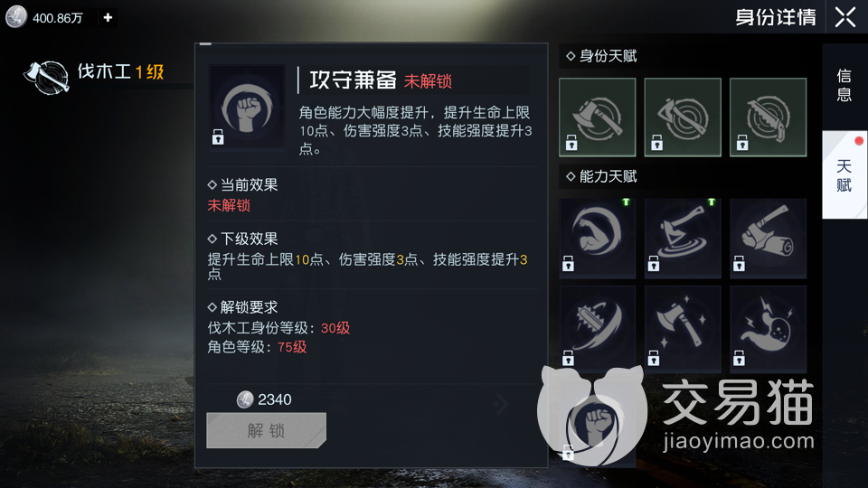Switch to the 天赋 talent tab

[844, 174]
